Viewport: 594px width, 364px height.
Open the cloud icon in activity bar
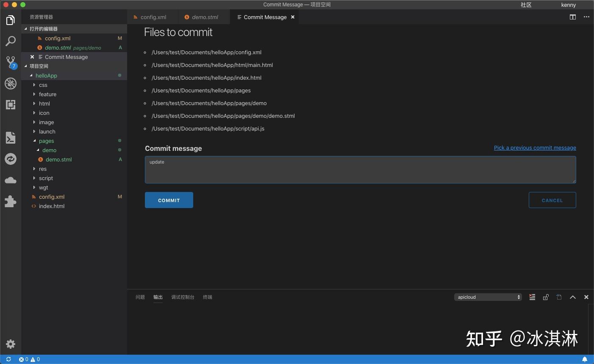pos(11,180)
